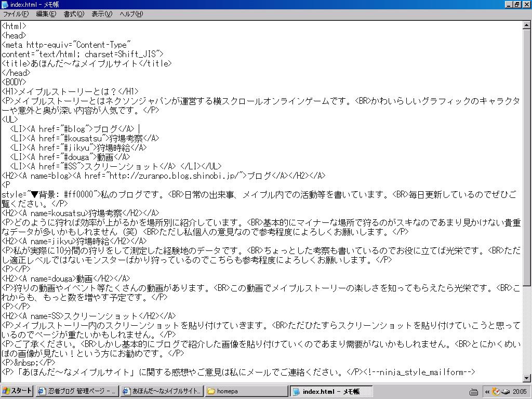
Task: Click the http-equiv="Content-Type" meta line
Action: click(x=66, y=45)
